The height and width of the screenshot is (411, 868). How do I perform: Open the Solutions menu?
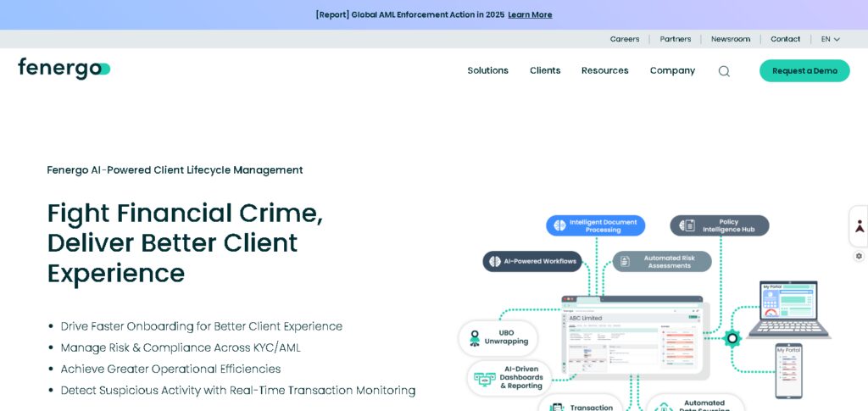click(x=487, y=71)
